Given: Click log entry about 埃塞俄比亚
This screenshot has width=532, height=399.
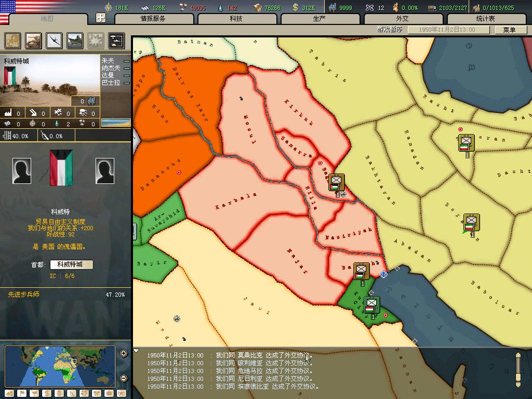Looking at the screenshot, I should 233,387.
